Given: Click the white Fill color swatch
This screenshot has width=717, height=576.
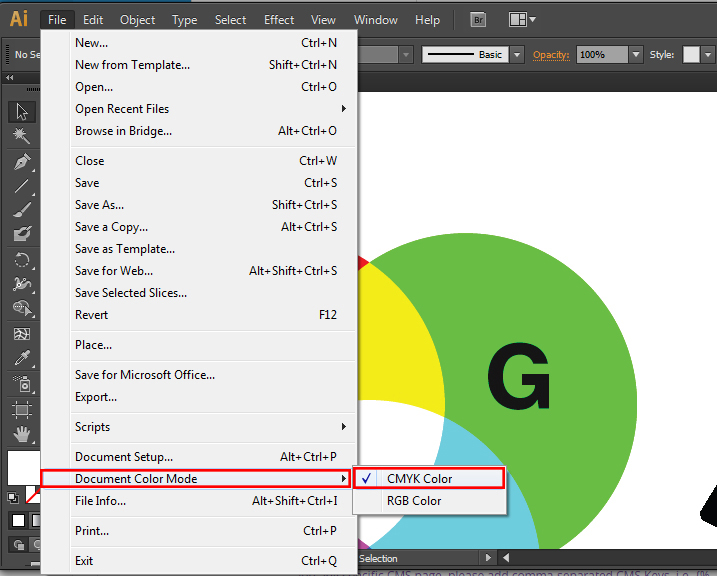Looking at the screenshot, I should click(x=22, y=467).
